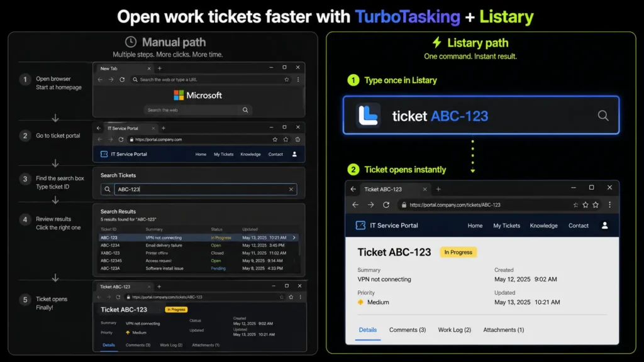Clear the Search Tickets field with the X

click(x=291, y=189)
